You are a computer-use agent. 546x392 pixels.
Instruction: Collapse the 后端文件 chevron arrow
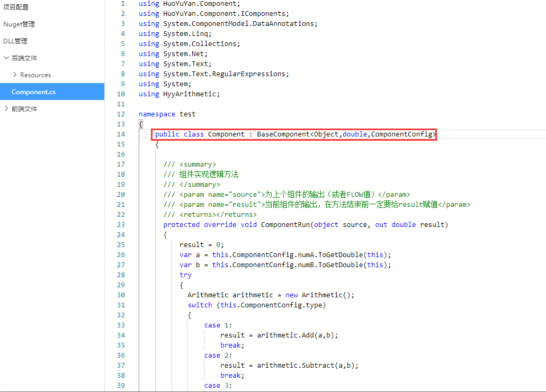point(6,58)
